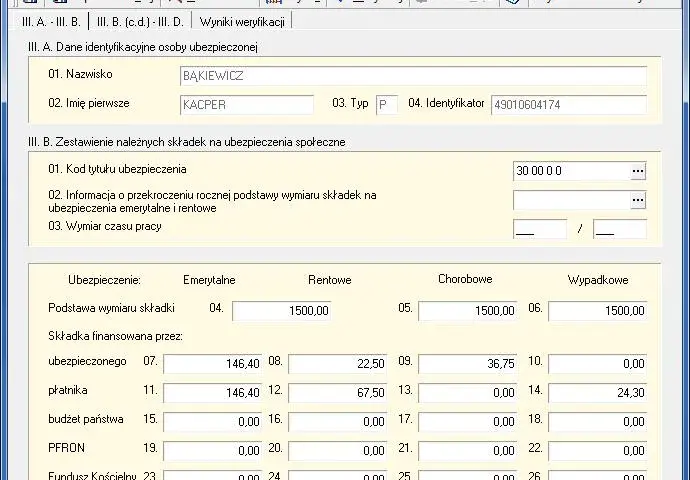Click field 13 płatnika Chorobowe 0,00
Viewport: 690px width, 480px height.
(467, 393)
